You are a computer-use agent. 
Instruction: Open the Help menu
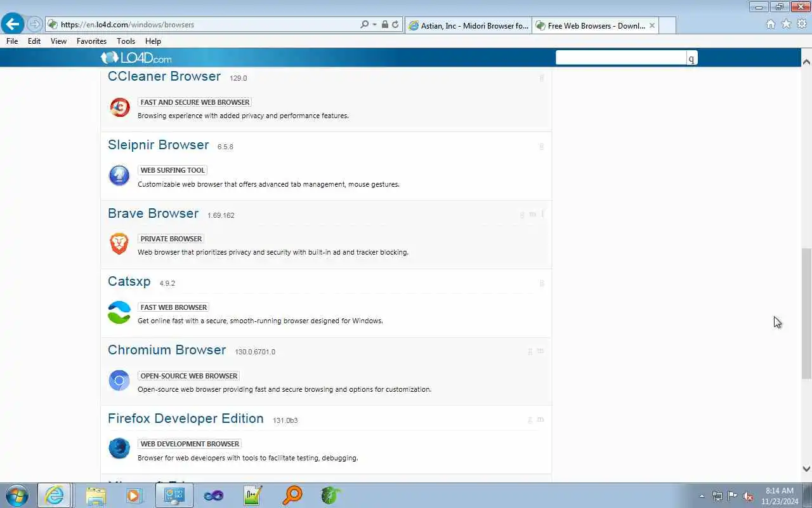click(x=153, y=41)
